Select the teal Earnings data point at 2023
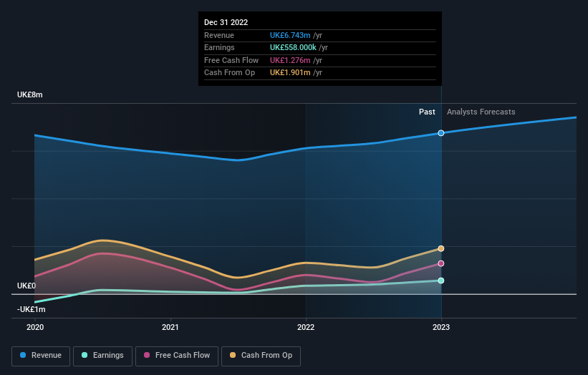 441,281
